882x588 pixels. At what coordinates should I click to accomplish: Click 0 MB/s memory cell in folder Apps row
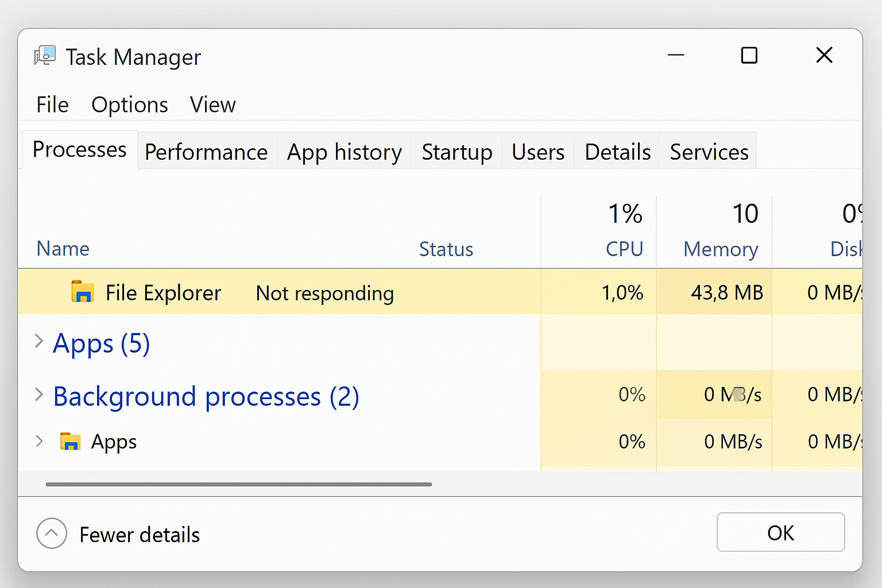pyautogui.click(x=733, y=442)
